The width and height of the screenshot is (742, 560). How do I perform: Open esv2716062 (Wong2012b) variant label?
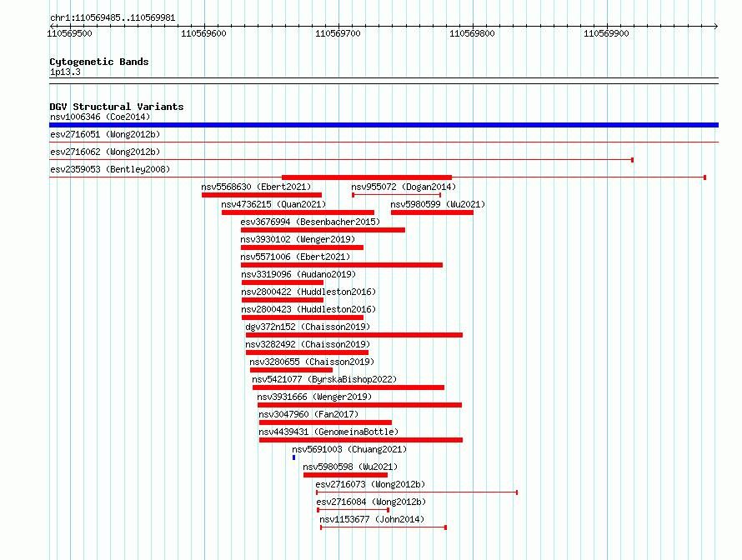pos(105,152)
